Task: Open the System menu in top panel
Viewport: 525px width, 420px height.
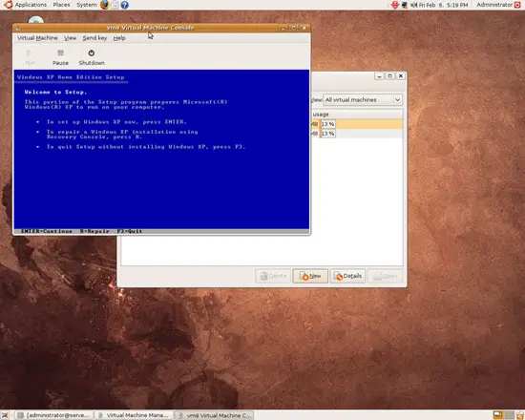Action: pos(86,5)
